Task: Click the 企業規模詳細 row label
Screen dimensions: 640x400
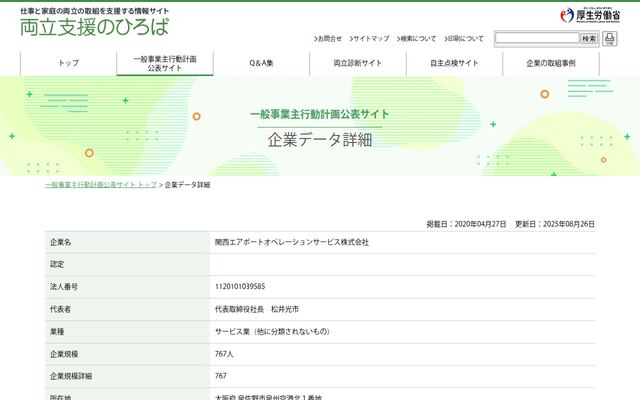Action: 71,376
